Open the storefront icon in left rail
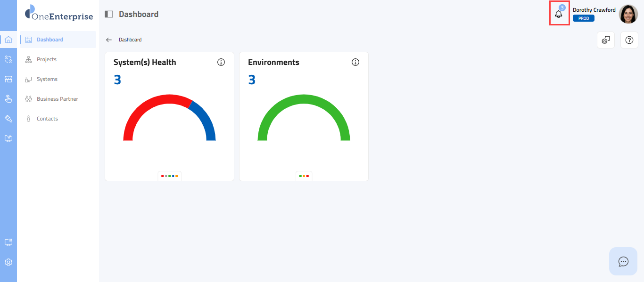The width and height of the screenshot is (644, 282). [x=8, y=79]
